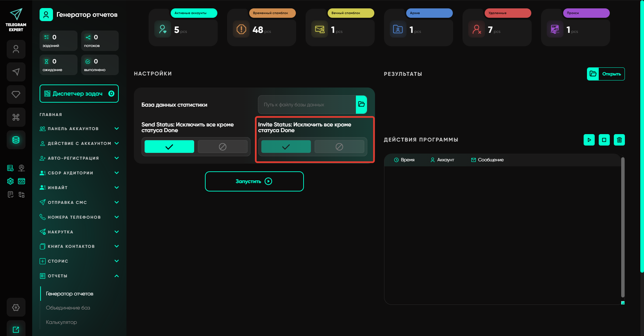Click the Запустить button

tap(254, 181)
